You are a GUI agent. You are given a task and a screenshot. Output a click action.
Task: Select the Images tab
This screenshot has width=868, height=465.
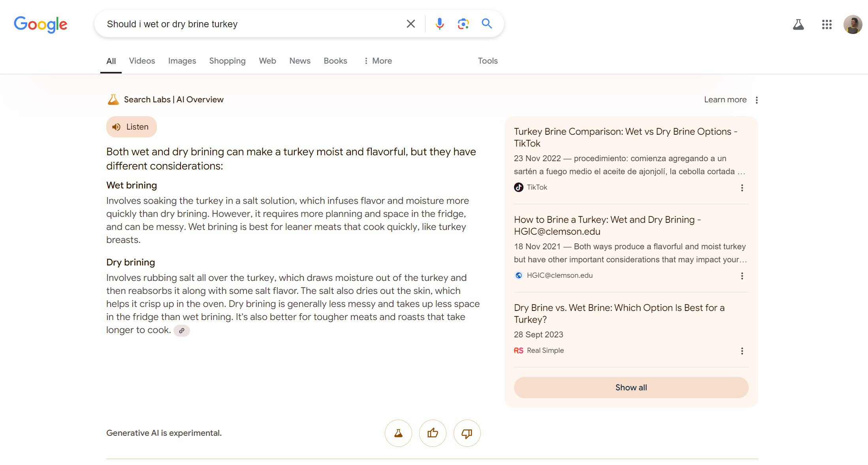181,60
